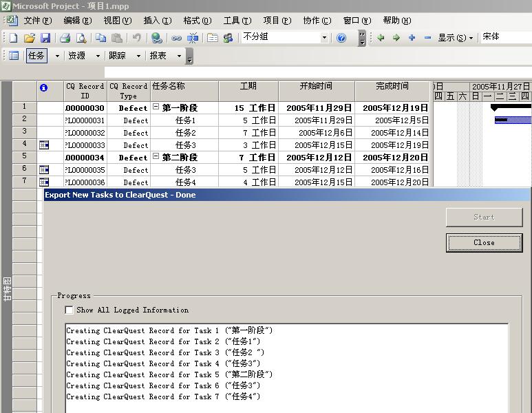
Task: Open the 格式(O) menu
Action: pyautogui.click(x=198, y=21)
